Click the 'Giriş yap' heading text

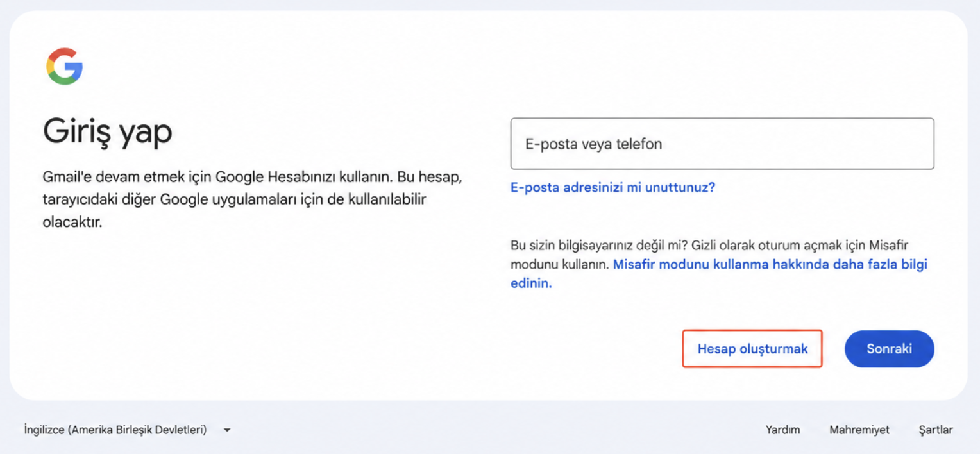tap(108, 132)
